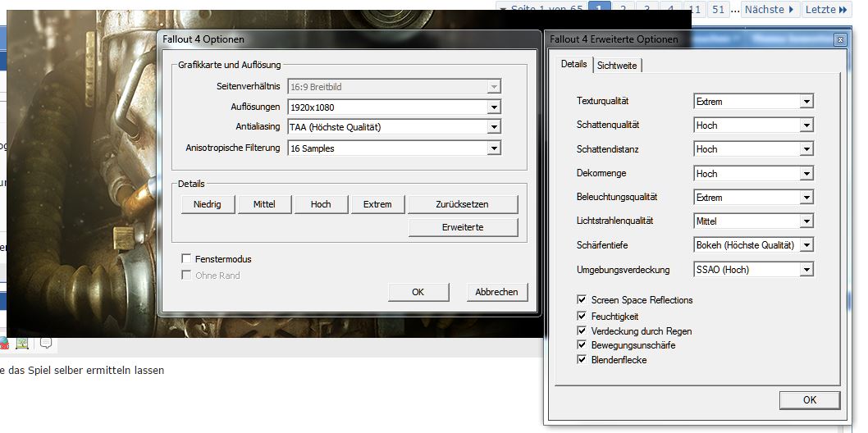The width and height of the screenshot is (868, 433).
Task: Click the 'Anisotropische Filterung' label
Action: point(233,148)
